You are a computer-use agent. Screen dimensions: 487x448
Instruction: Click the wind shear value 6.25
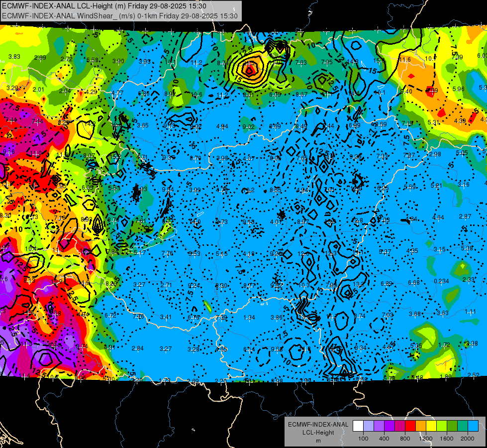click(383, 188)
